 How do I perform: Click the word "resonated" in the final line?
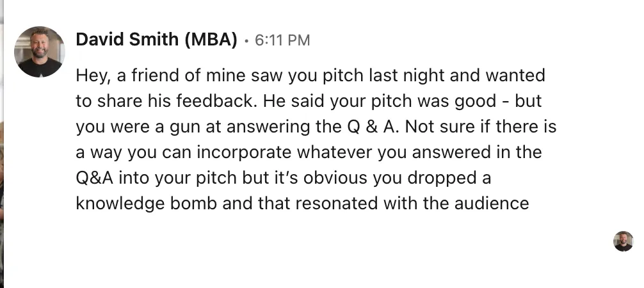336,204
